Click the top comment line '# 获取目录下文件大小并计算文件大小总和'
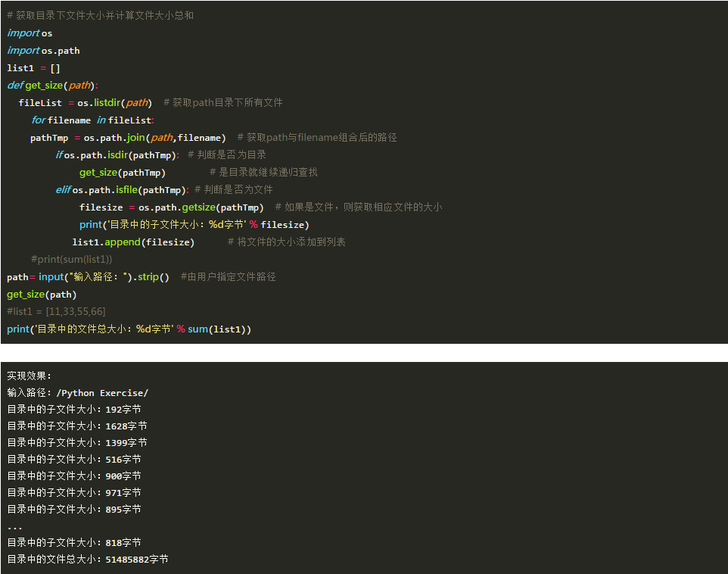Screen dimensions: 728x574 coord(101,15)
